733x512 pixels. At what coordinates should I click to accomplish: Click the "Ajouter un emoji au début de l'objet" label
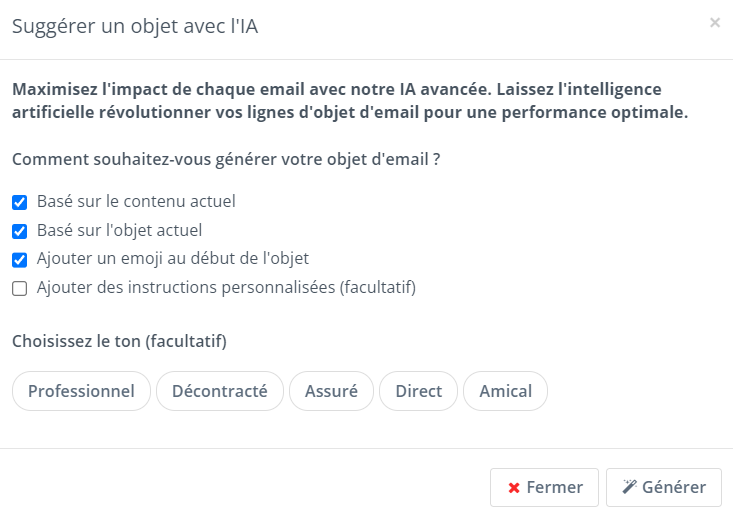pos(173,258)
